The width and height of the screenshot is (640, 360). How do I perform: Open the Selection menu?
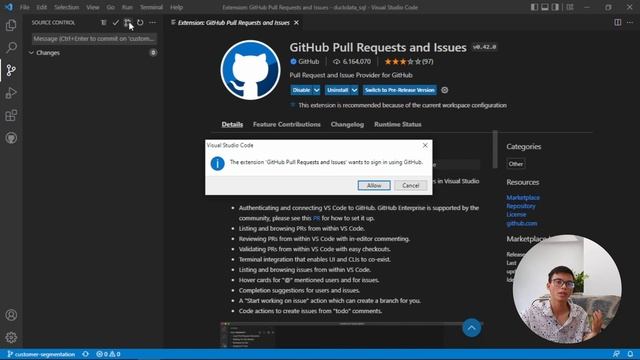[x=66, y=7]
